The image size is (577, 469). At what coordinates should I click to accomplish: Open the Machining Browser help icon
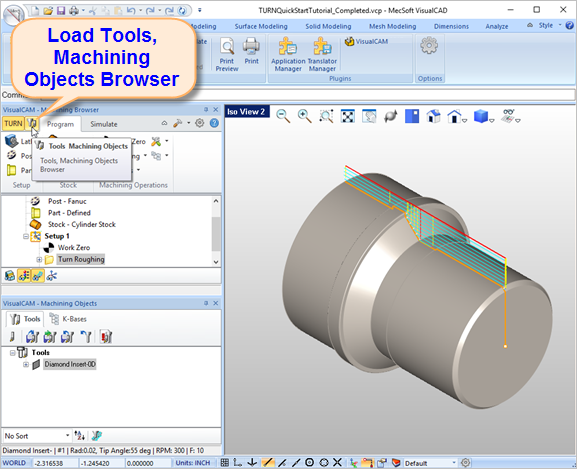pos(214,123)
